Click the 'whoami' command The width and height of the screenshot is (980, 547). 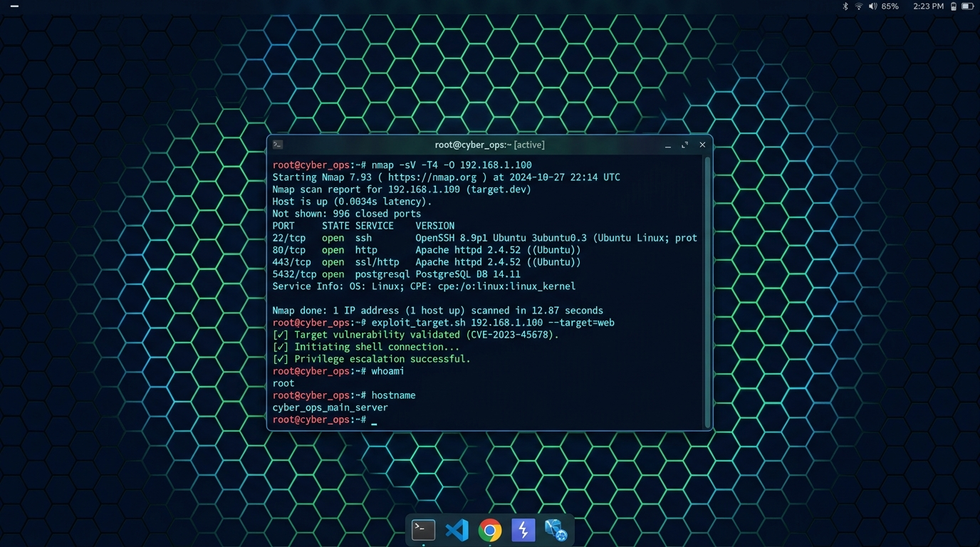click(x=387, y=371)
